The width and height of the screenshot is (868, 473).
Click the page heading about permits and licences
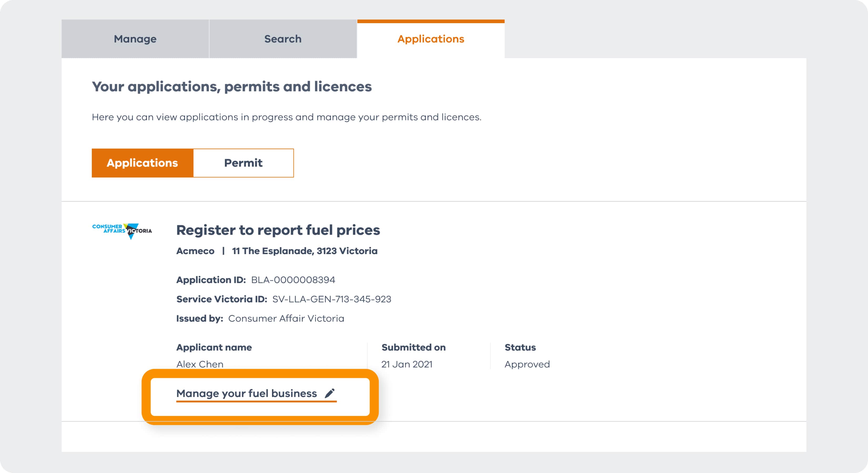[232, 87]
